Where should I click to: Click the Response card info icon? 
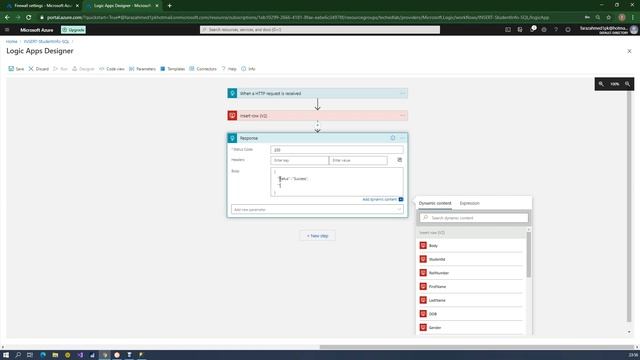coord(393,138)
